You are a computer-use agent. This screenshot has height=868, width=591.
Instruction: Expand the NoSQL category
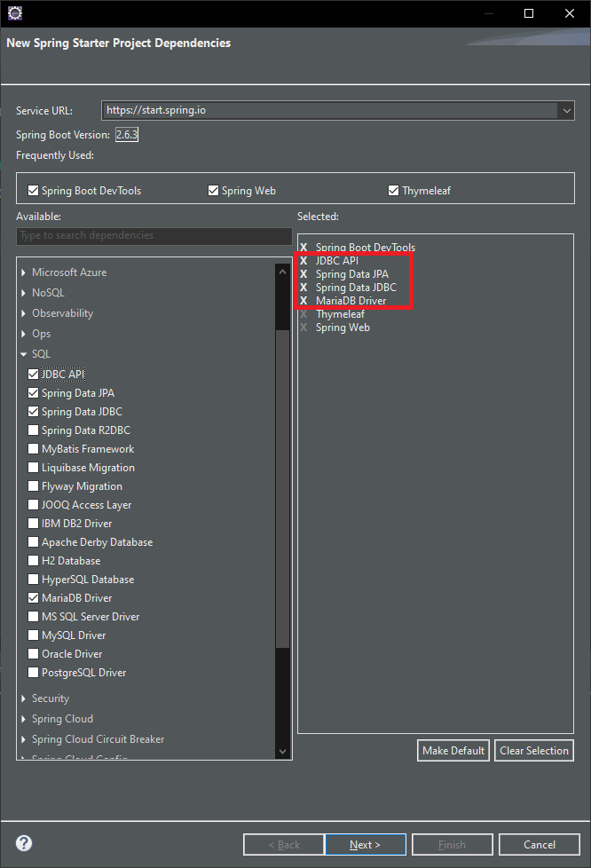pyautogui.click(x=23, y=293)
